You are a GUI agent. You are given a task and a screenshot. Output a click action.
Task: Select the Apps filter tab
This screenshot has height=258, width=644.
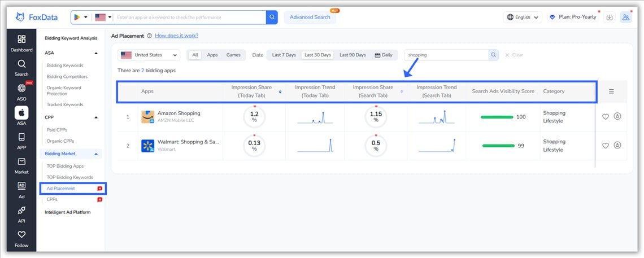[x=212, y=55]
